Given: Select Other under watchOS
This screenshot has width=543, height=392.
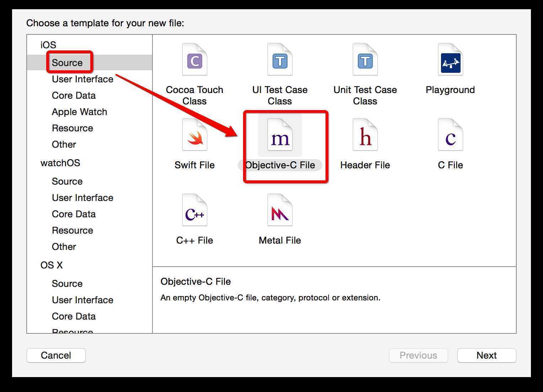Looking at the screenshot, I should [x=64, y=247].
